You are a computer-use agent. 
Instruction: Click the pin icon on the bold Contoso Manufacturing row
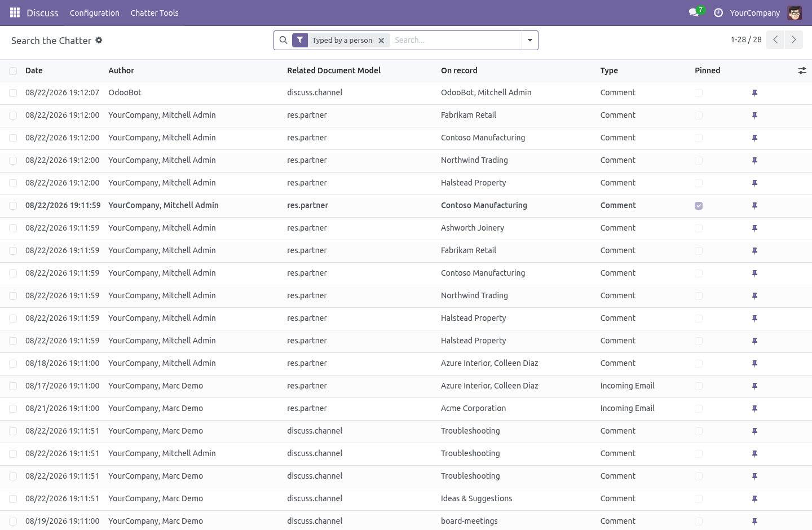pos(754,206)
